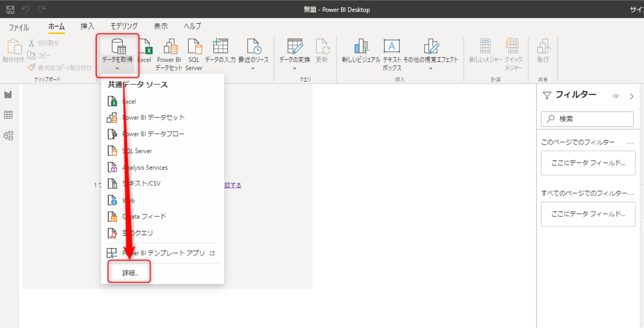This screenshot has height=328, width=644.
Task: Click the all-pages ここにデータ フィールド well
Action: coord(588,214)
